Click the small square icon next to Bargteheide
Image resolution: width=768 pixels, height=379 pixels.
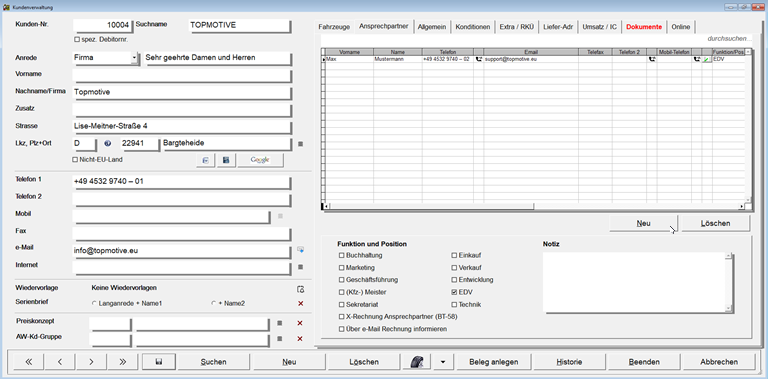point(300,144)
